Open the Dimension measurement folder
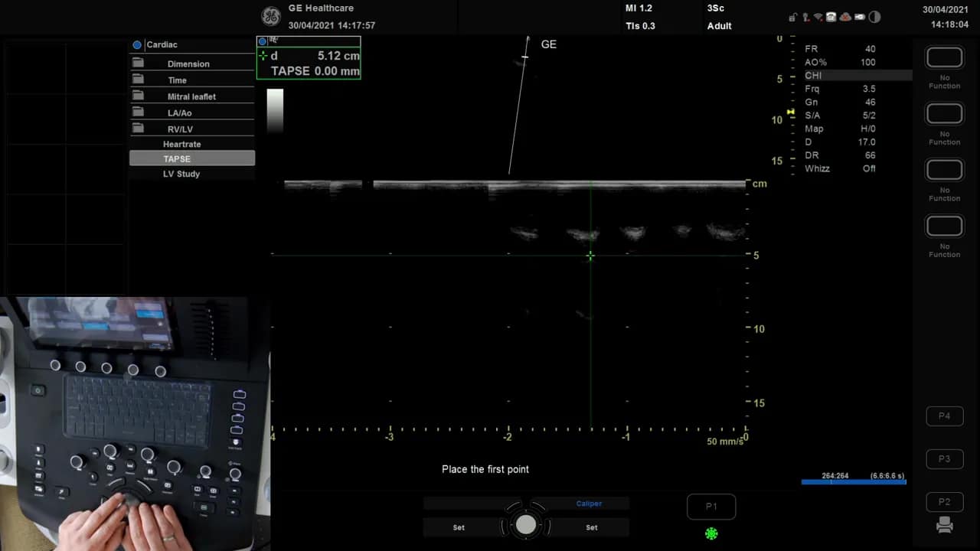Viewport: 980px width, 551px height. (188, 64)
